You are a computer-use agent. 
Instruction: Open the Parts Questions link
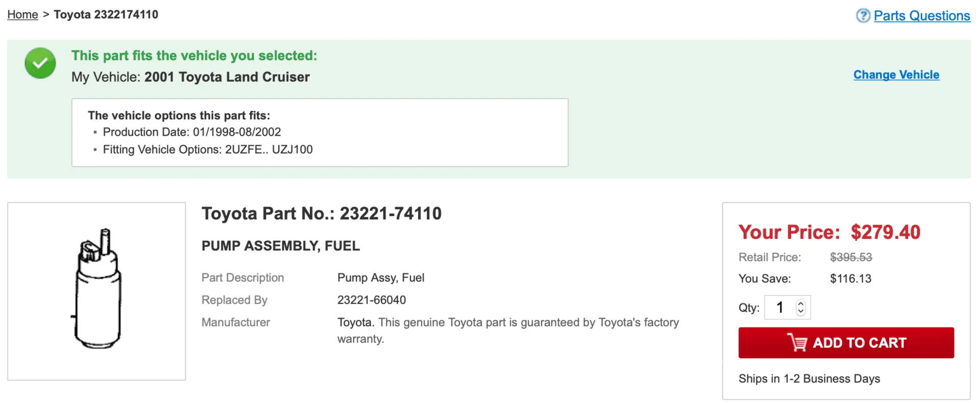[922, 16]
